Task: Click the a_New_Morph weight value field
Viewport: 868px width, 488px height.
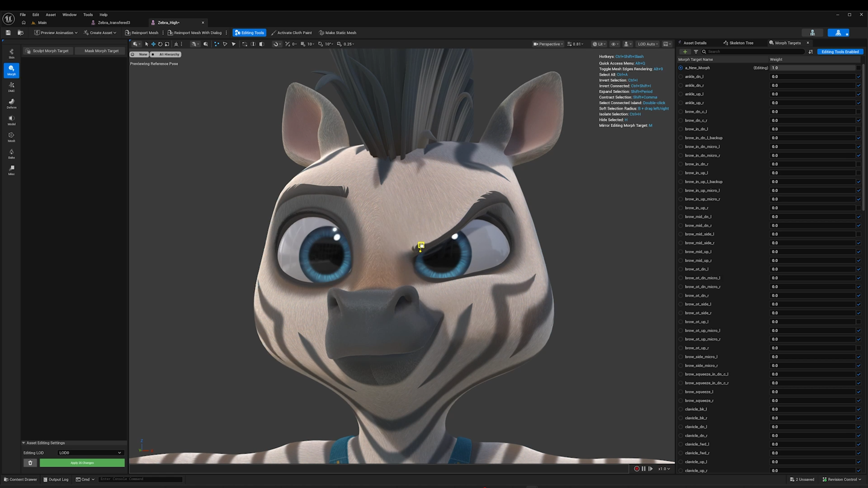Action: click(813, 68)
